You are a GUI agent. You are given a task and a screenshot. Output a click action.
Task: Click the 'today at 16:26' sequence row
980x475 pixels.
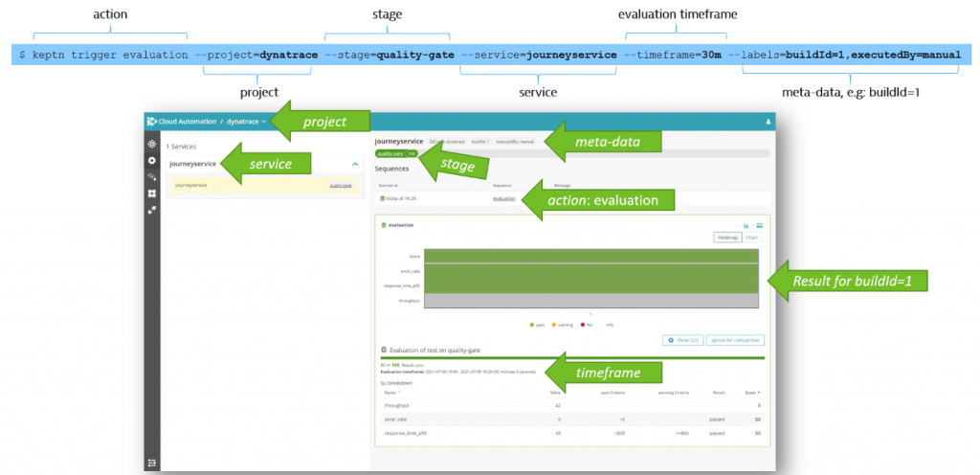572,198
